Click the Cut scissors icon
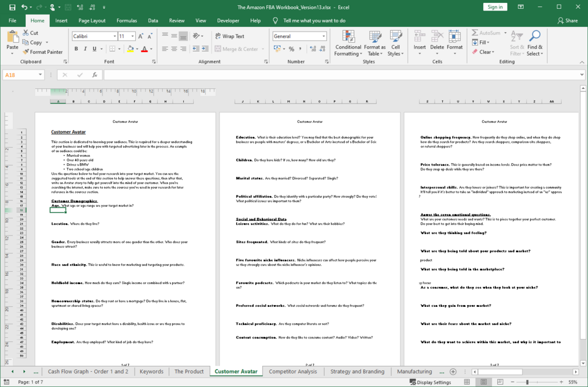 (x=26, y=33)
